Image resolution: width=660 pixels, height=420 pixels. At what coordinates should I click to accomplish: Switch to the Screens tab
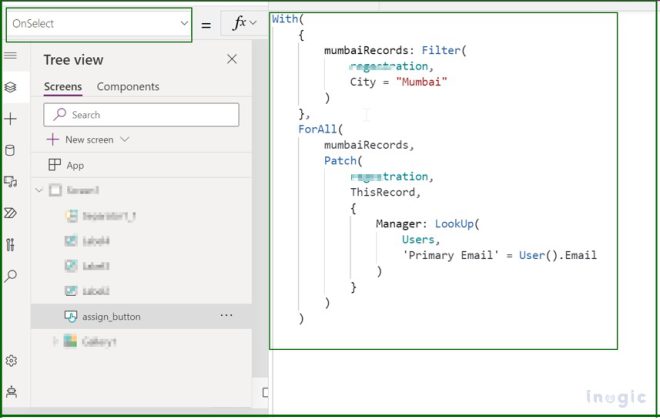63,87
